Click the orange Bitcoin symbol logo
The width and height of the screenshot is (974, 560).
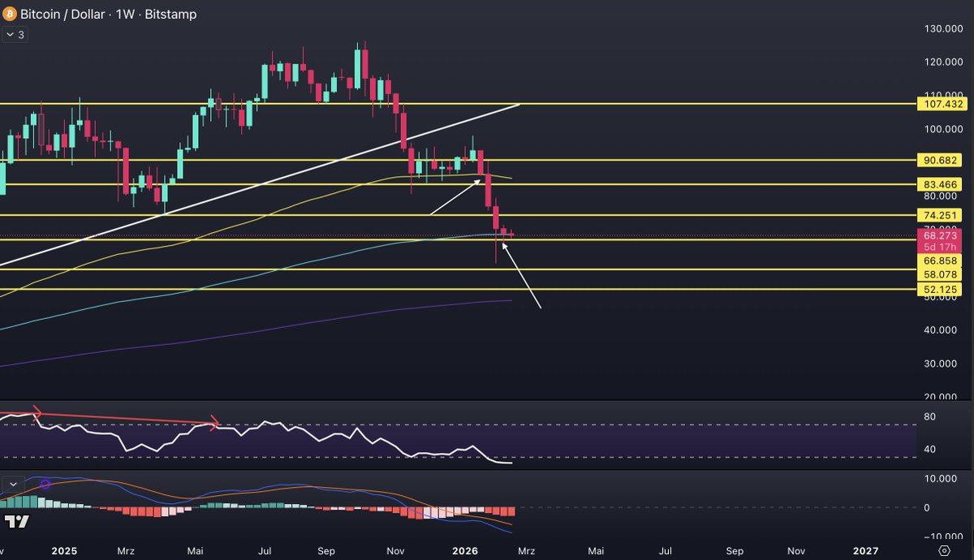tap(9, 14)
